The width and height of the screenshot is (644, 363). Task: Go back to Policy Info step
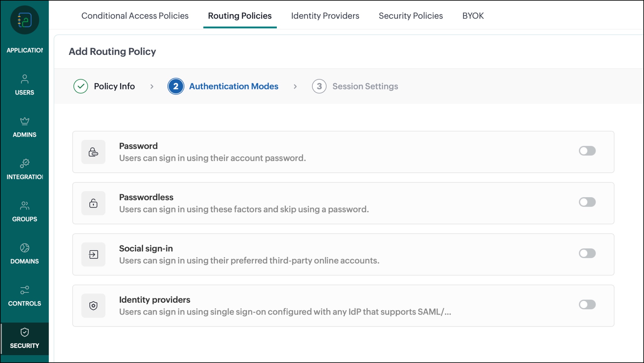coord(115,86)
